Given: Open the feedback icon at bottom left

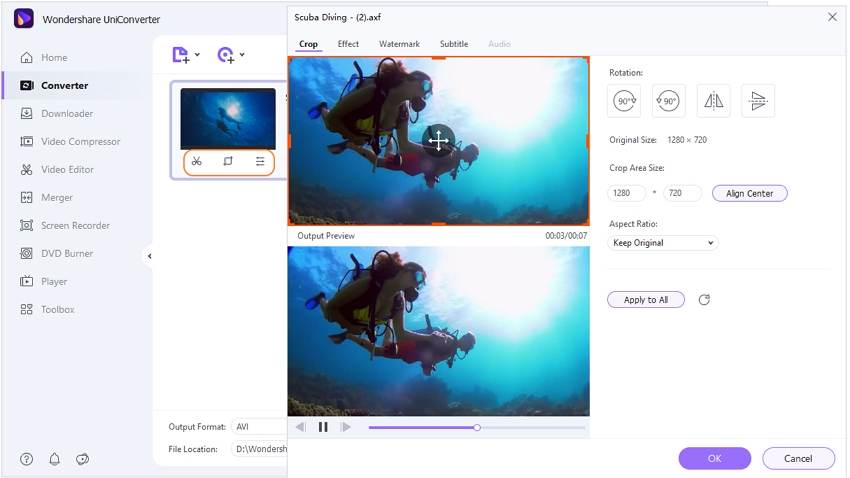Looking at the screenshot, I should point(82,459).
